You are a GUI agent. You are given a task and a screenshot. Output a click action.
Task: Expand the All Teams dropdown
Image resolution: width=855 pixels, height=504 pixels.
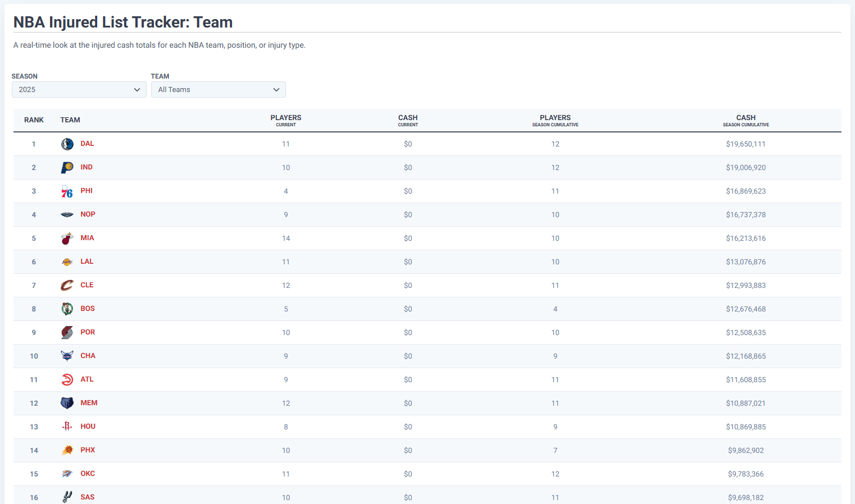[x=218, y=90]
